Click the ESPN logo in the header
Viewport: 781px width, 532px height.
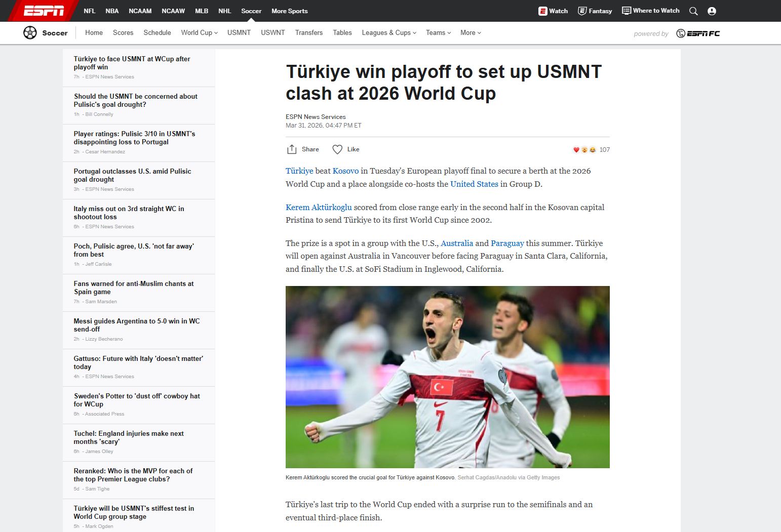(x=44, y=11)
